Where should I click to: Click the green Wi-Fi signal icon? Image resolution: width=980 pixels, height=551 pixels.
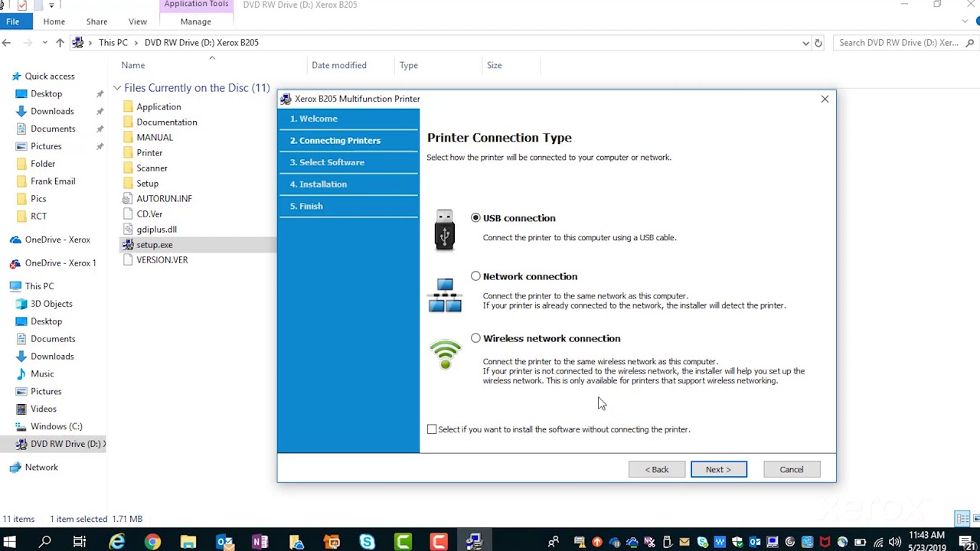click(445, 355)
